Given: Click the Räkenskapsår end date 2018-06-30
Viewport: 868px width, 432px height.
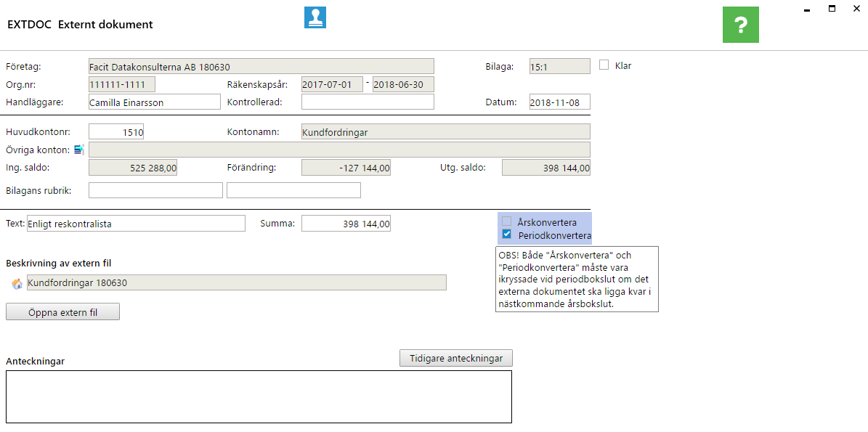Looking at the screenshot, I should [404, 84].
